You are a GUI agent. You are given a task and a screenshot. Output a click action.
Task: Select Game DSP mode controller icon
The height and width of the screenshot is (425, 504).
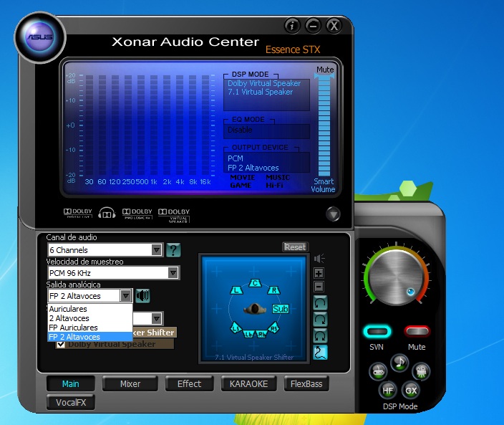click(378, 371)
